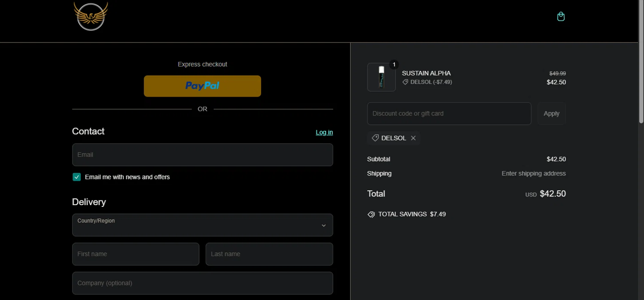644x300 pixels.
Task: Focus the Email input field
Action: tap(203, 155)
